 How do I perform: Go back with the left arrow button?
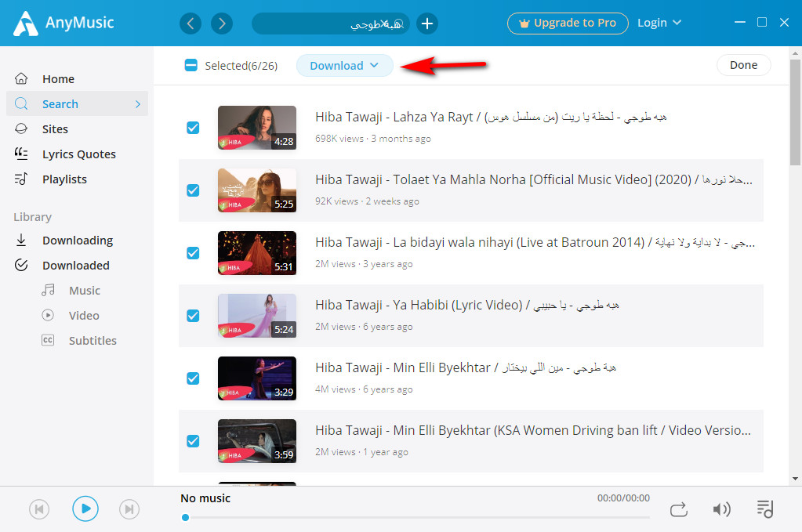click(191, 24)
